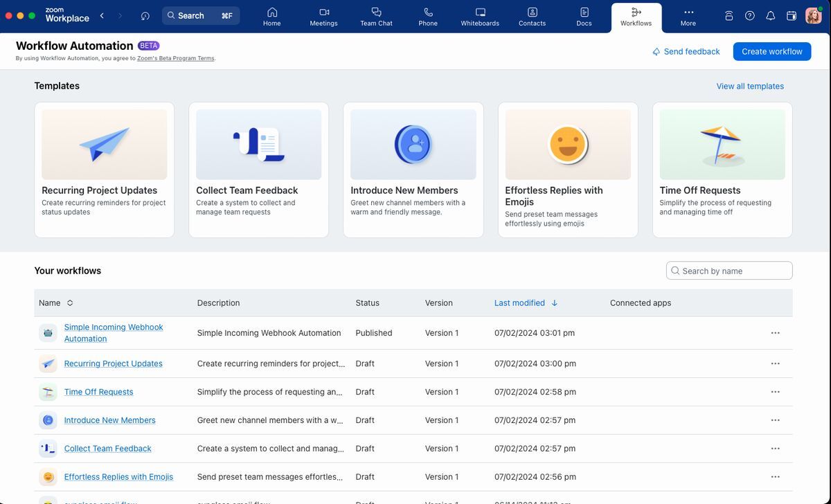Open the Docs tab
This screenshot has width=831, height=504.
click(x=584, y=17)
